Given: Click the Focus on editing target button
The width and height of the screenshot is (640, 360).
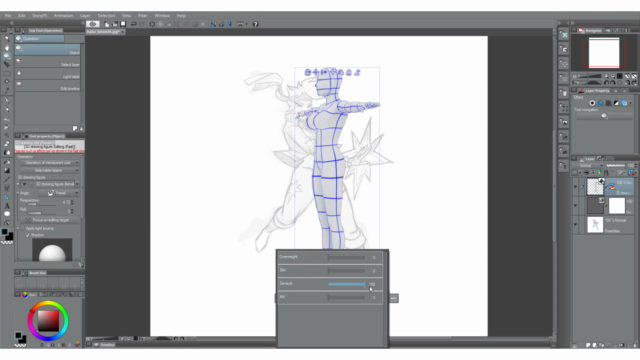Looking at the screenshot, I should [50, 220].
